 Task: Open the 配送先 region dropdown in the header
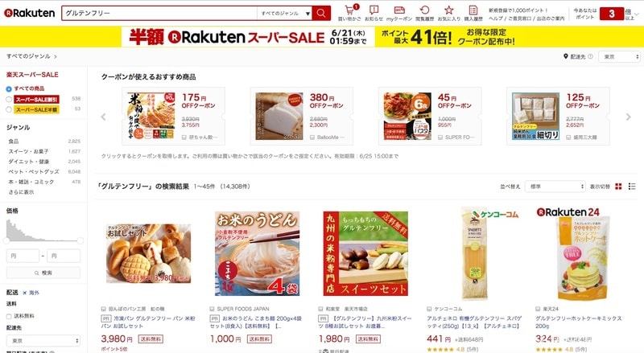click(x=619, y=56)
